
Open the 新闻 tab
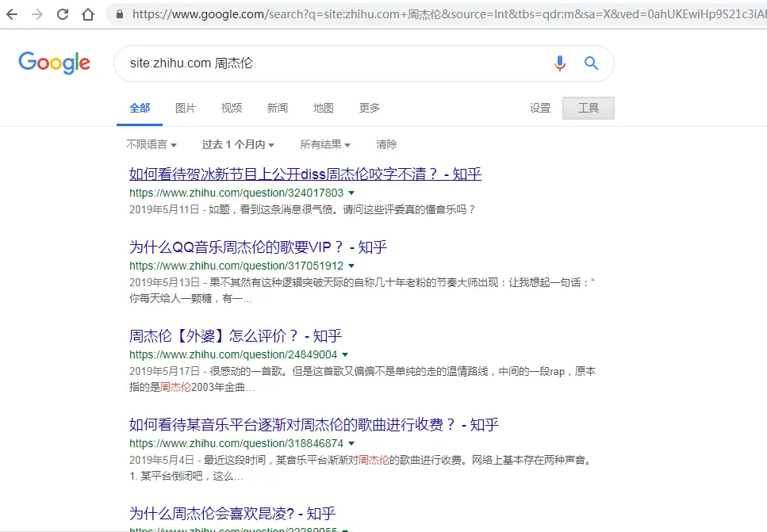[x=278, y=108]
